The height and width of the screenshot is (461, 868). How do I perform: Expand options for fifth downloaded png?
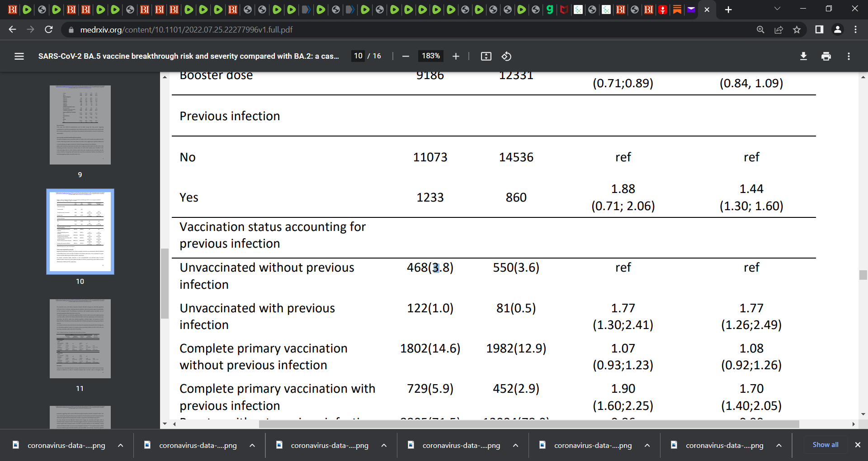pyautogui.click(x=647, y=445)
